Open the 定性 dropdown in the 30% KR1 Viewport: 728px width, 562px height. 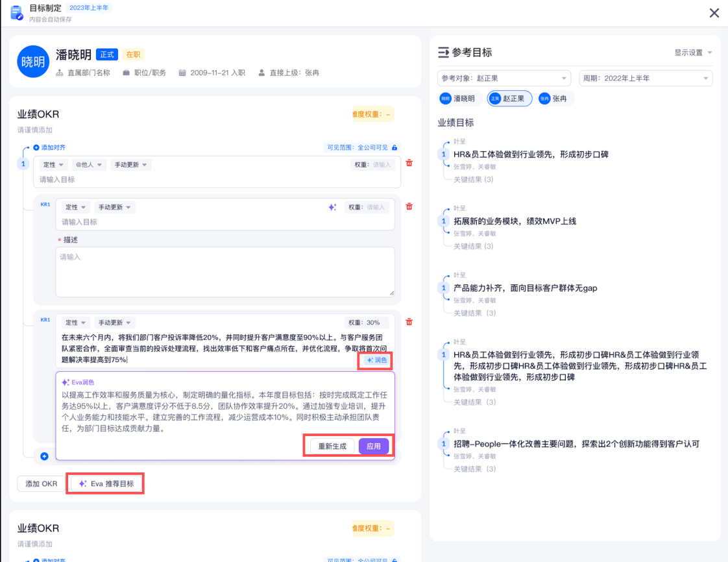tap(75, 323)
